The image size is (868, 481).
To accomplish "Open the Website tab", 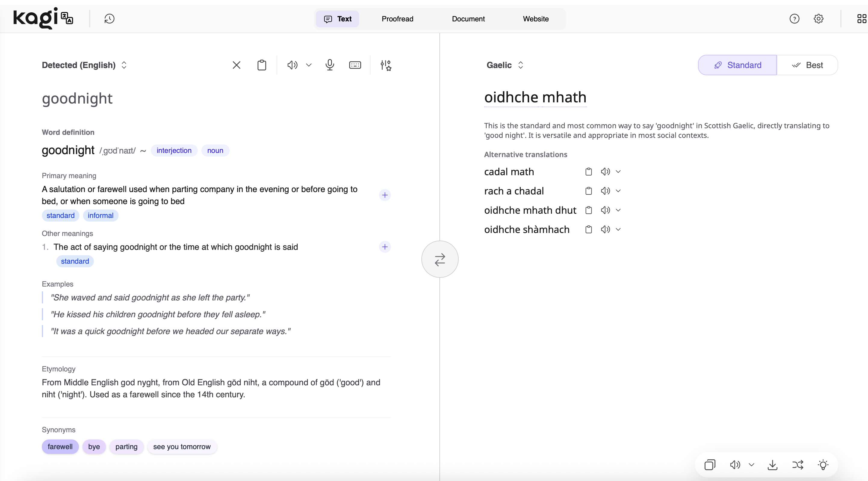I will point(535,19).
